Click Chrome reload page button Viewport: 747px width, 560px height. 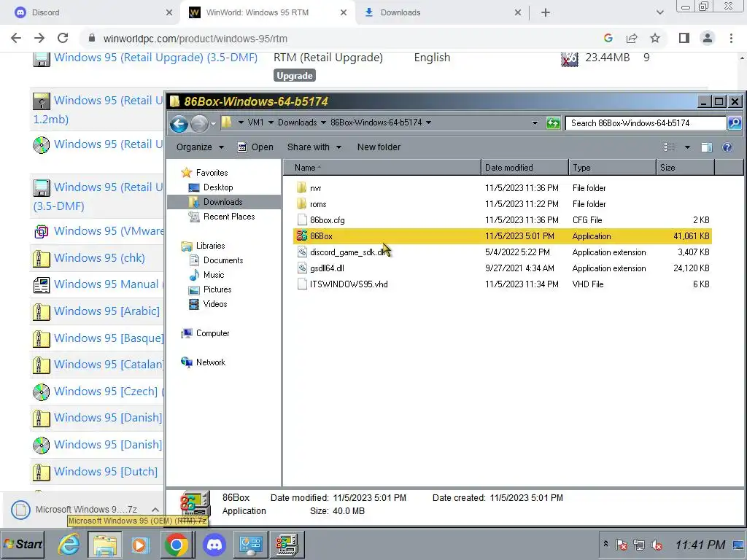coord(63,38)
